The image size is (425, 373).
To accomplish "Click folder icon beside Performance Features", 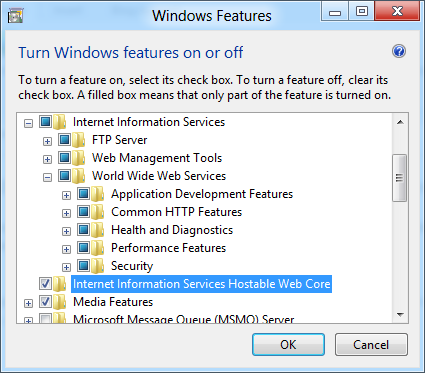I will point(97,248).
